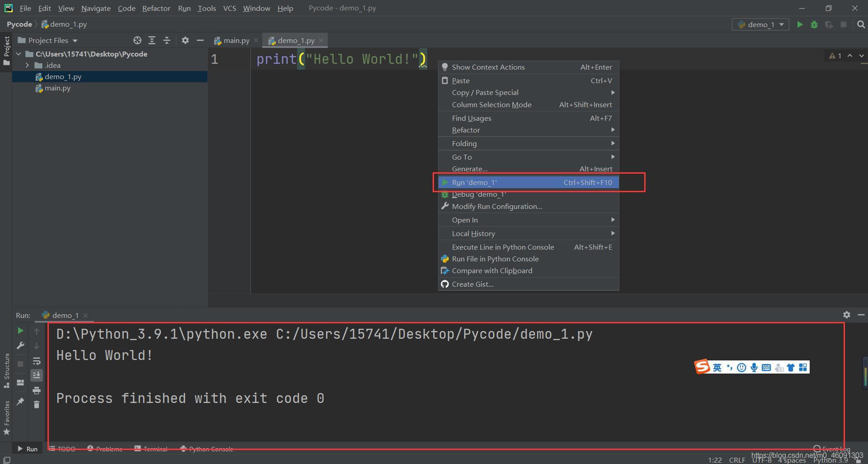Select Find Usages
The width and height of the screenshot is (868, 464).
click(x=528, y=118)
